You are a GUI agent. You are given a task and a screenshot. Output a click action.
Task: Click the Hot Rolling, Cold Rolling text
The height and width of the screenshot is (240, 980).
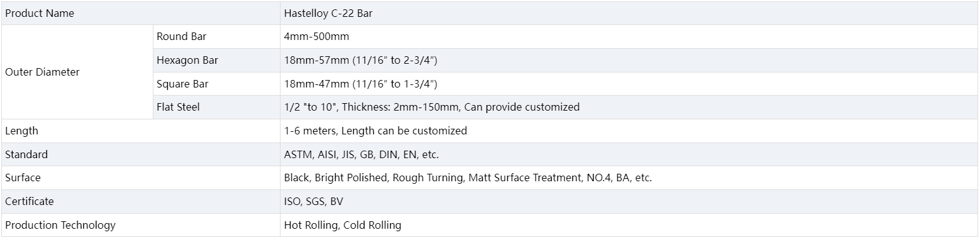click(343, 225)
